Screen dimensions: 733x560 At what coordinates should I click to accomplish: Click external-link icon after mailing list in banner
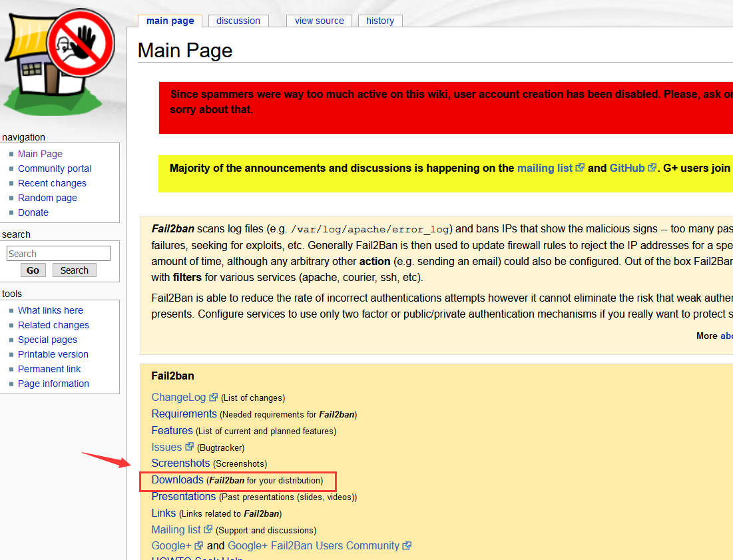(580, 167)
